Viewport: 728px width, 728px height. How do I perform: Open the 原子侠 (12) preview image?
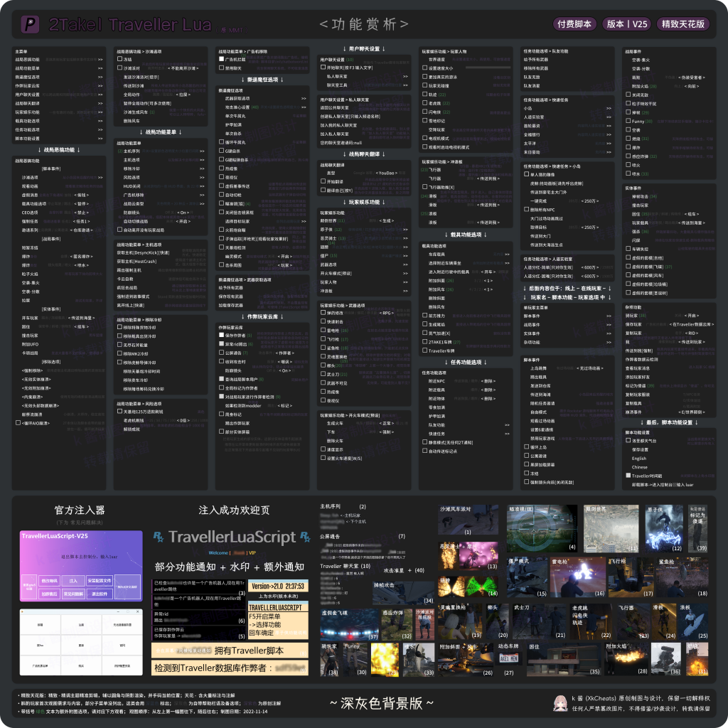(664, 528)
